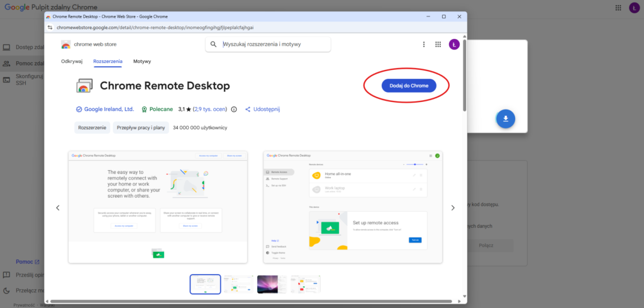
Task: Open the account avatar in background page
Action: pyautogui.click(x=634, y=8)
